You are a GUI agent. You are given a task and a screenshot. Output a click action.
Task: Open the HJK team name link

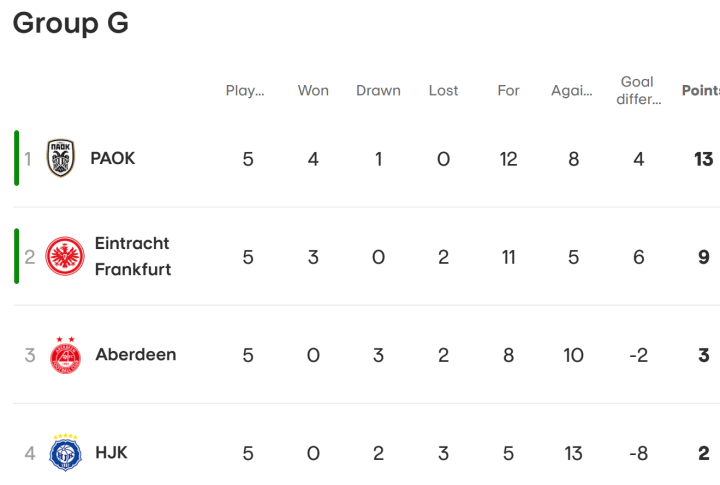(x=111, y=453)
